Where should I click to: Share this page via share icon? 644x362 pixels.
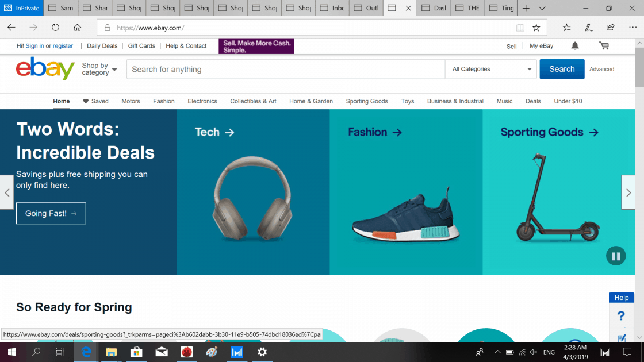(x=610, y=28)
